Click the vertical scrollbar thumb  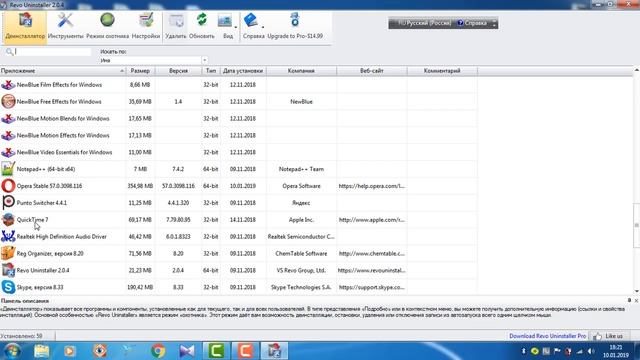636,225
